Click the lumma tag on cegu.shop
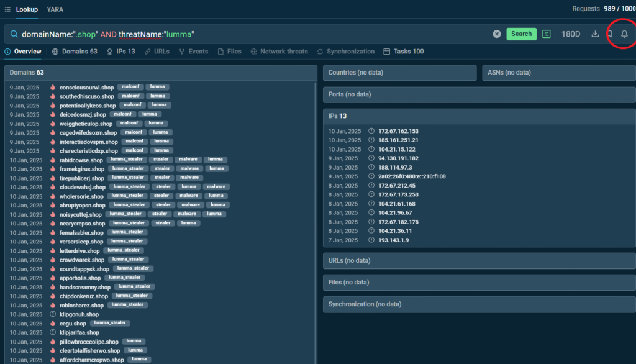 click(x=110, y=323)
